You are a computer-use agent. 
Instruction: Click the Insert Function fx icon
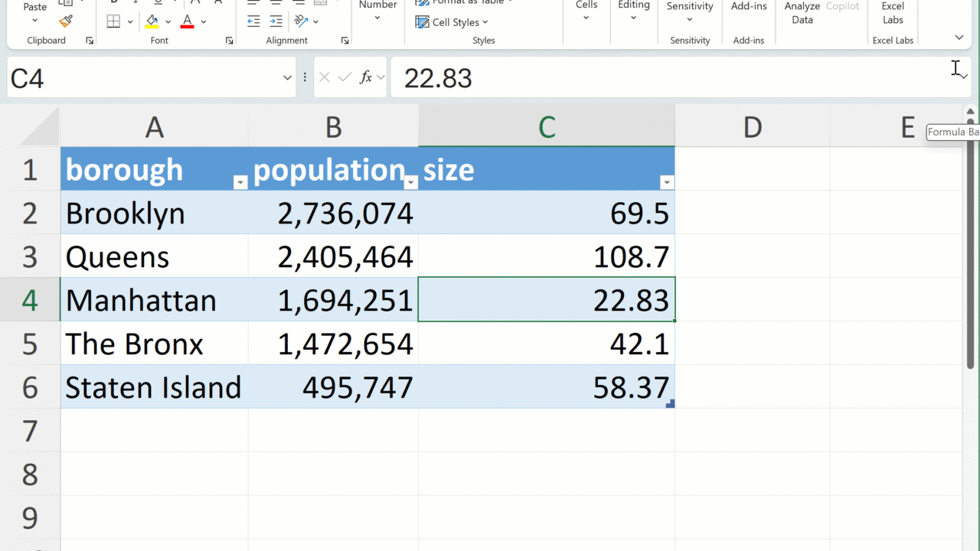pos(367,77)
